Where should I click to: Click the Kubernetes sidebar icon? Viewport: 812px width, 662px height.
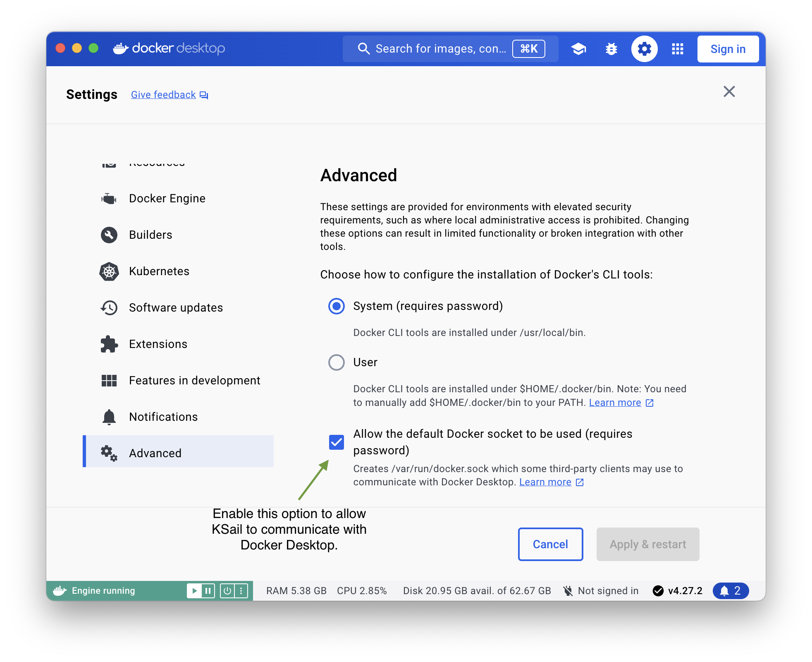pyautogui.click(x=109, y=271)
